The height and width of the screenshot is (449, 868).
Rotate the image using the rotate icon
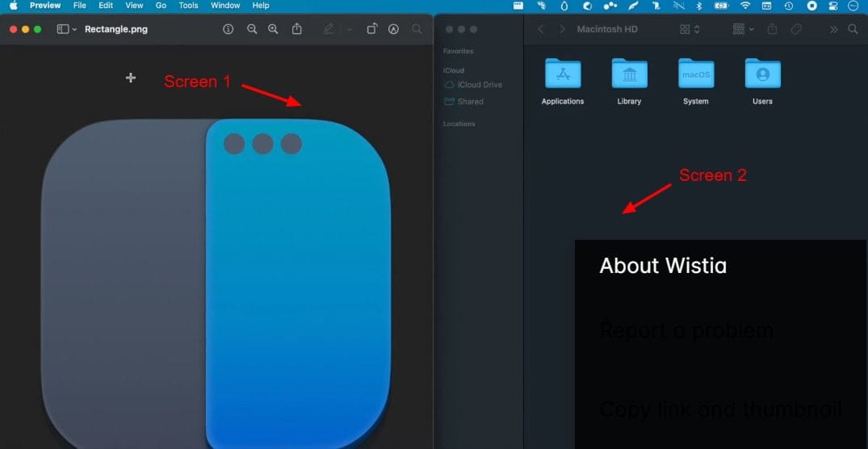[x=371, y=29]
